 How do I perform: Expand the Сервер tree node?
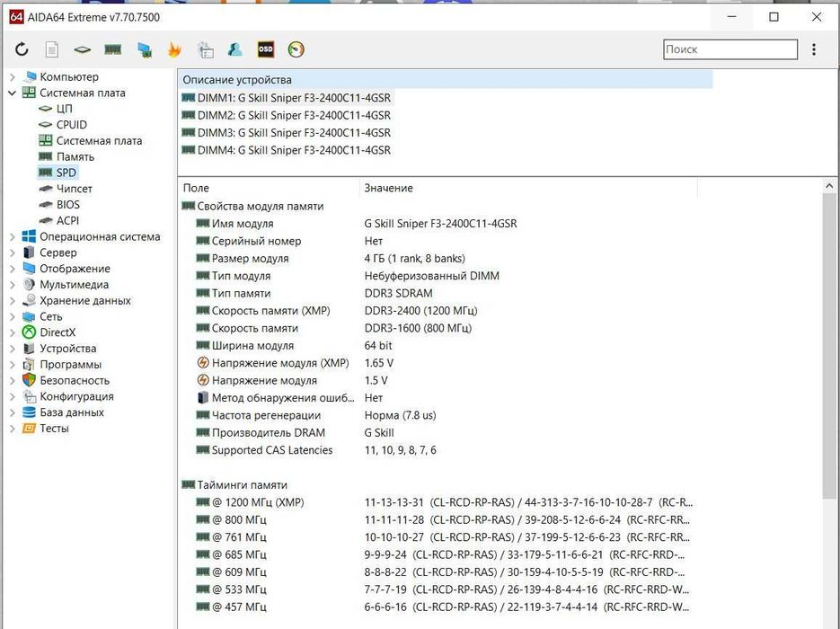pyautogui.click(x=13, y=252)
